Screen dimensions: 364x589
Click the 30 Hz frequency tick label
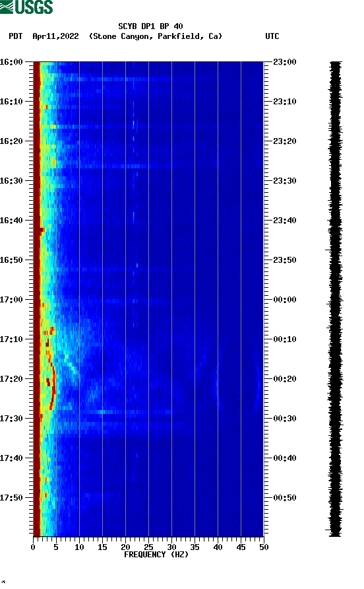[x=172, y=547]
